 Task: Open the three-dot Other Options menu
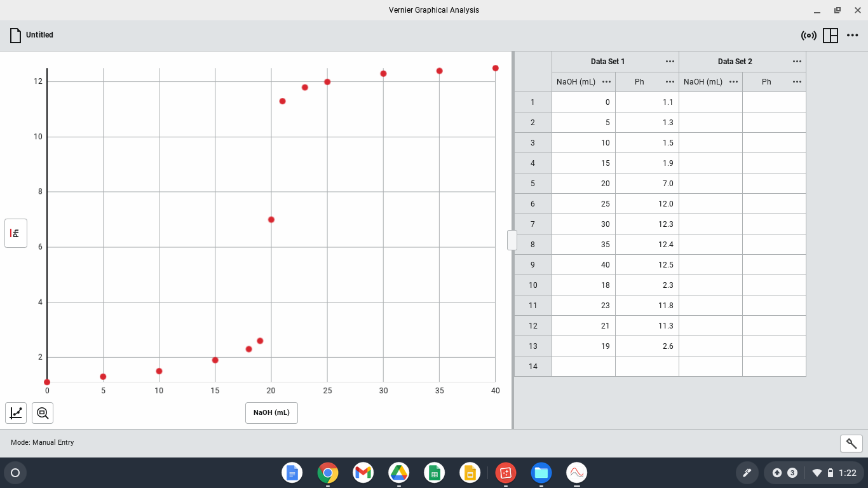coord(853,36)
